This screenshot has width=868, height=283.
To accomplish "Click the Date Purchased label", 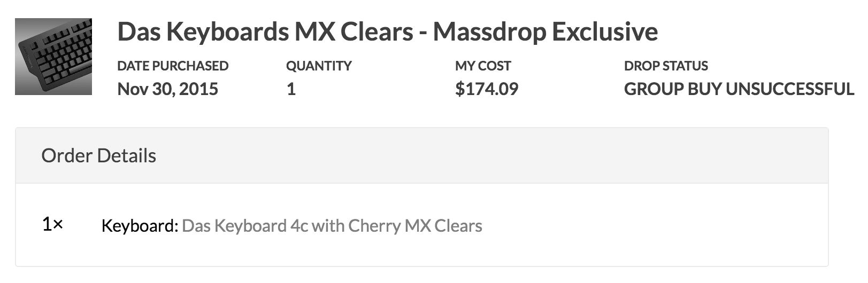I will (x=173, y=66).
